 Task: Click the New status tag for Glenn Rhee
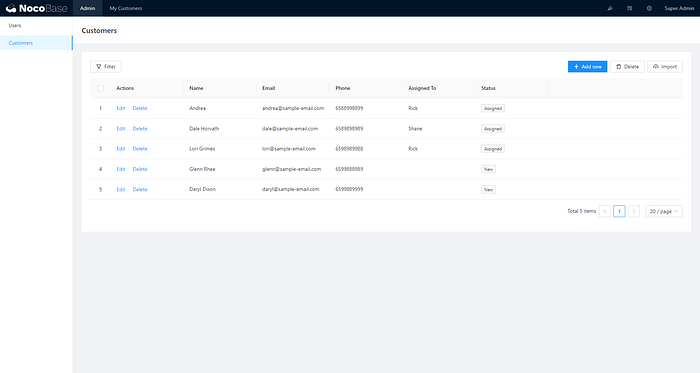[488, 169]
